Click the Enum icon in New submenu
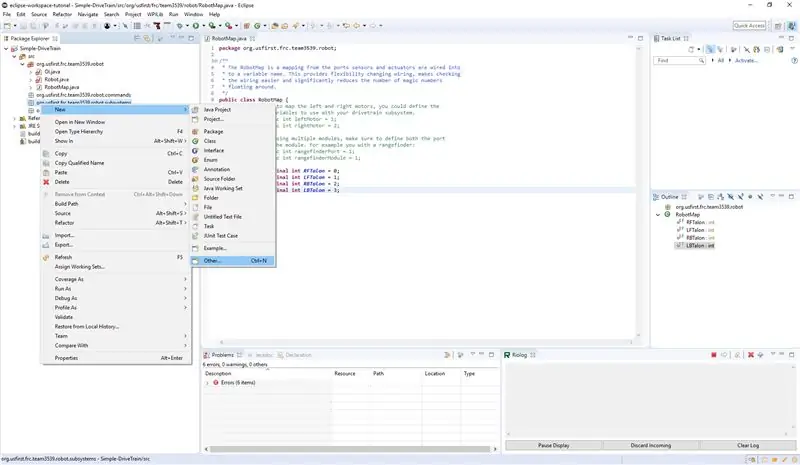The image size is (800, 465). (x=195, y=160)
